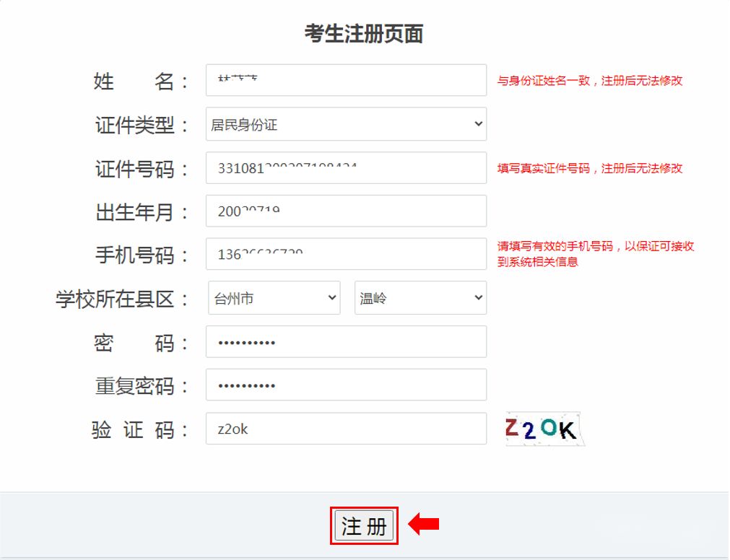The height and width of the screenshot is (560, 730).
Task: Click the 验证码 label
Action: point(139,430)
